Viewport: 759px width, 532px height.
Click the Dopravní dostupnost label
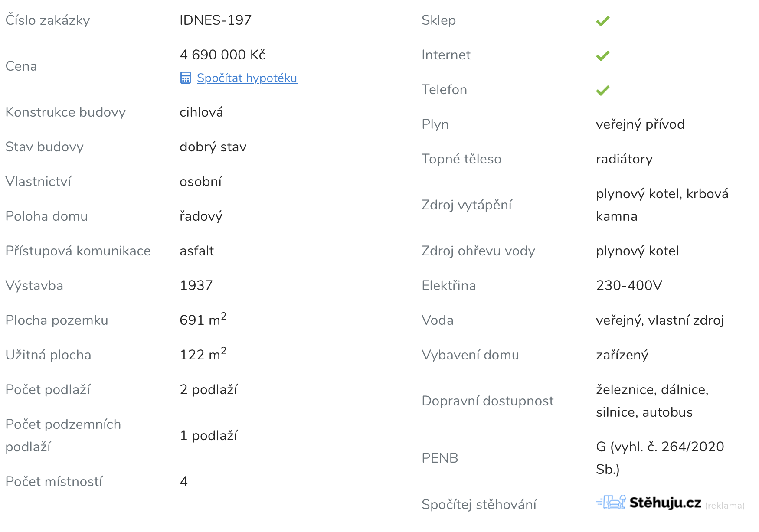(487, 401)
